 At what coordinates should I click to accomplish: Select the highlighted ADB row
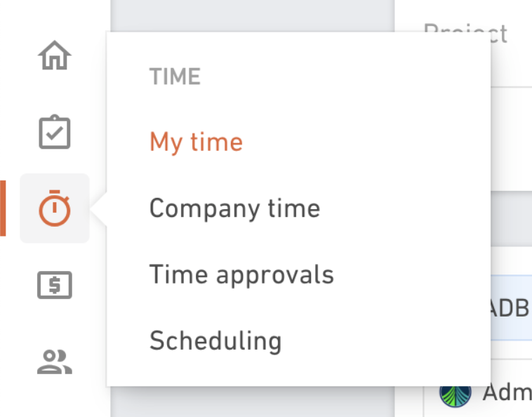coord(512,307)
